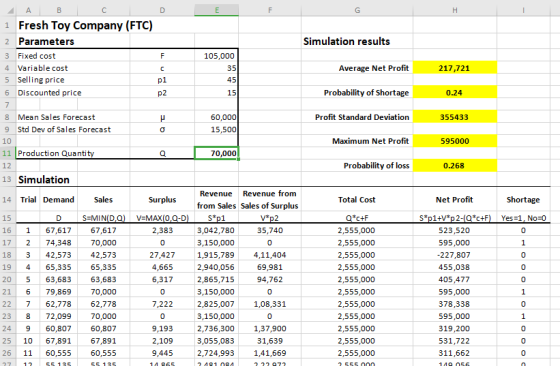Select Profit Standard Deviation value 355433

[455, 117]
